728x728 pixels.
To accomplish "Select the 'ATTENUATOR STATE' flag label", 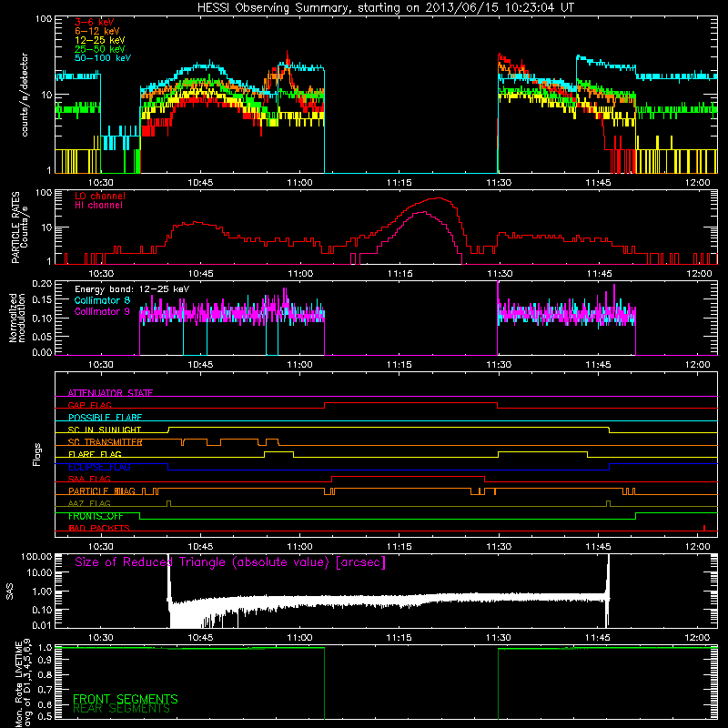I will (x=110, y=393).
